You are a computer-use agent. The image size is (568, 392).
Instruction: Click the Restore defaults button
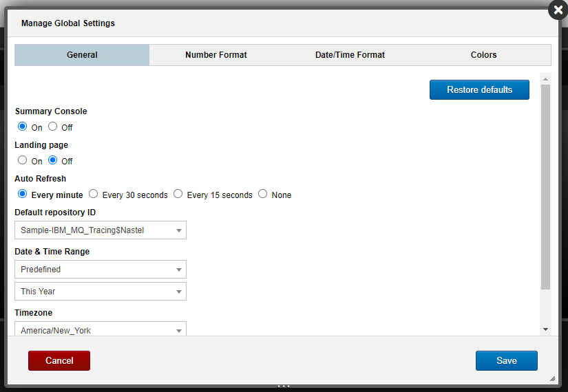479,90
